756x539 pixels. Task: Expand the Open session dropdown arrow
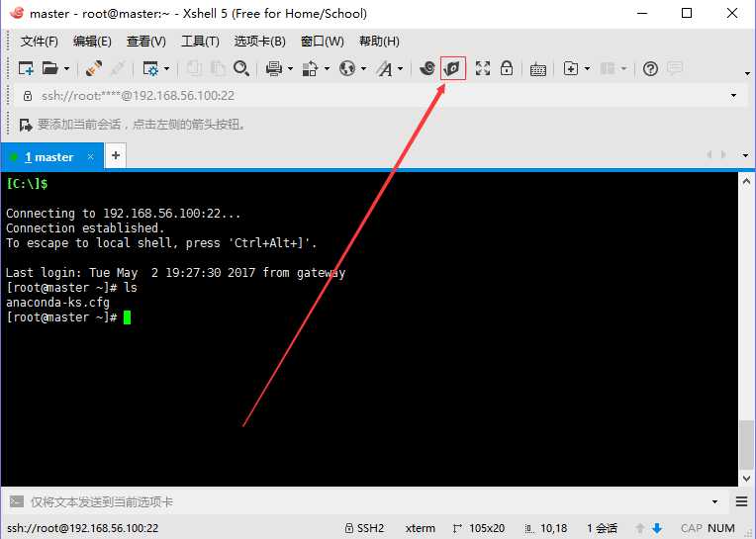point(66,69)
